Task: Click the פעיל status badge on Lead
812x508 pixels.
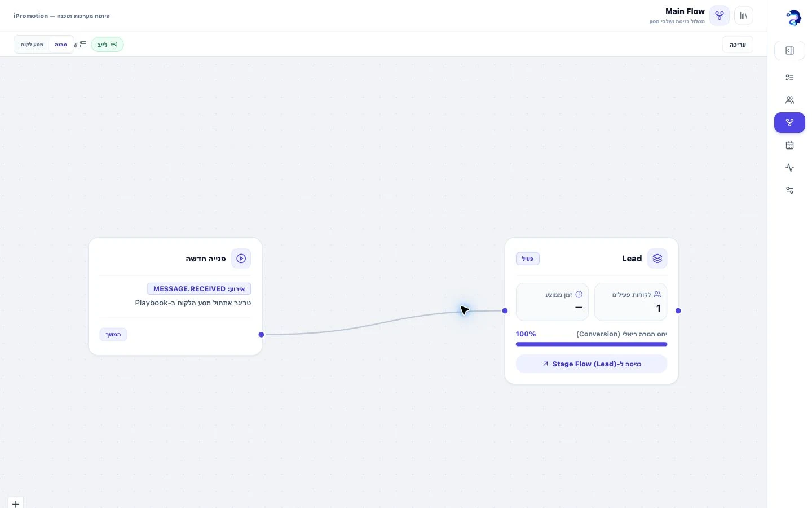Action: (x=528, y=259)
